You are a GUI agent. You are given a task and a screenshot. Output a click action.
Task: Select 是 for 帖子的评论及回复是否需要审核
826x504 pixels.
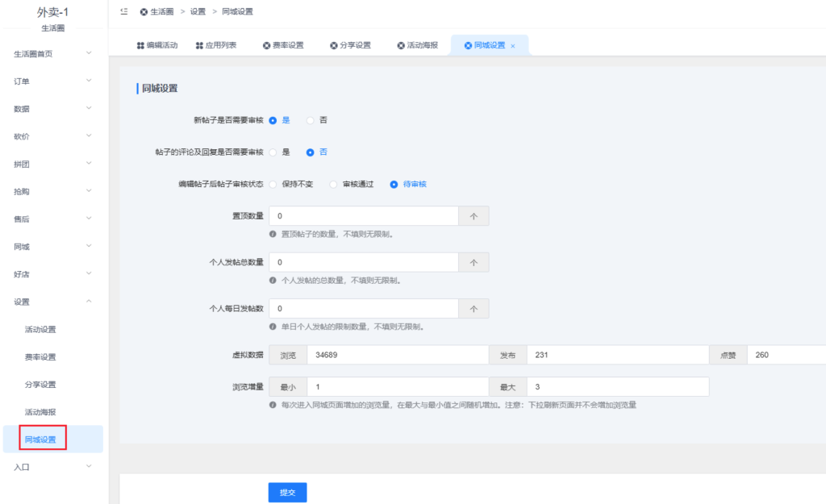coord(273,152)
